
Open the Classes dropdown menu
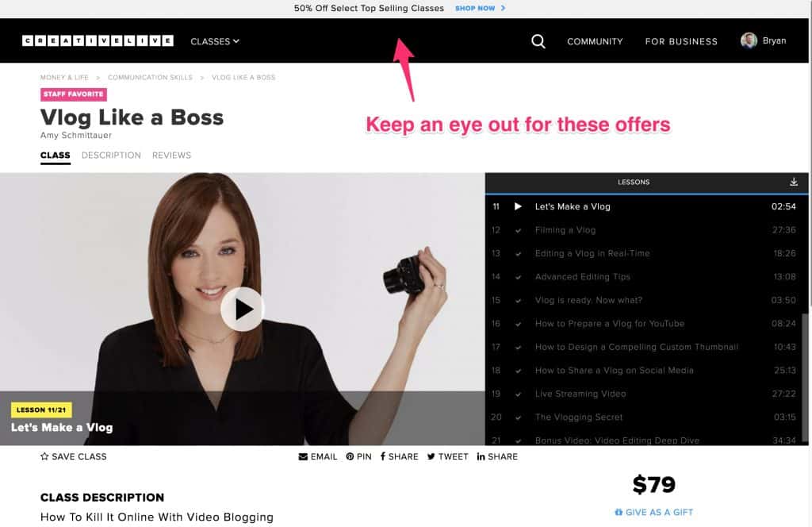click(x=214, y=41)
